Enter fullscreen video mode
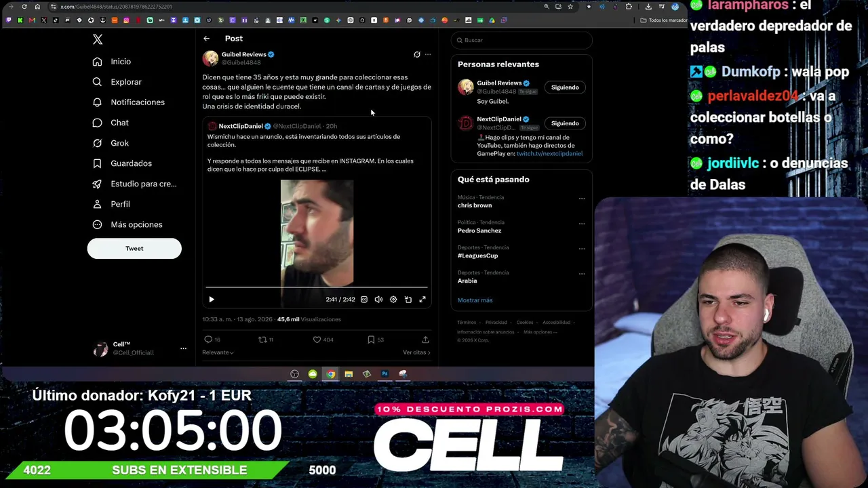 click(x=422, y=300)
